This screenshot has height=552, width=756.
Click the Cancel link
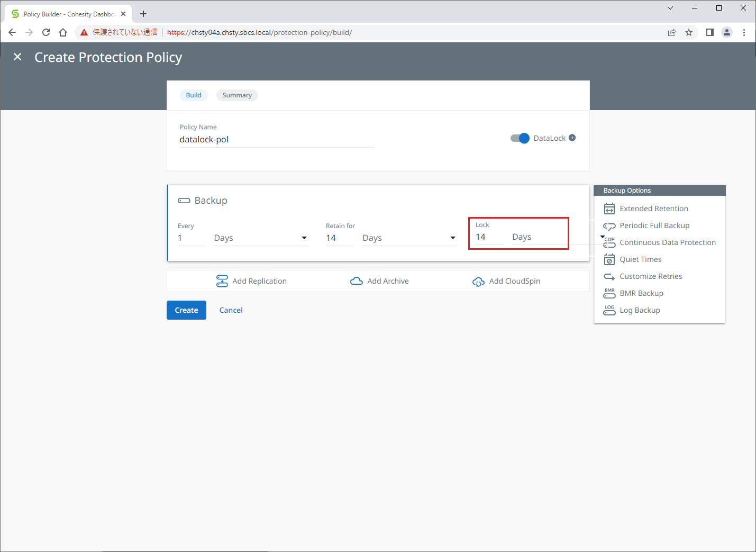pyautogui.click(x=231, y=310)
